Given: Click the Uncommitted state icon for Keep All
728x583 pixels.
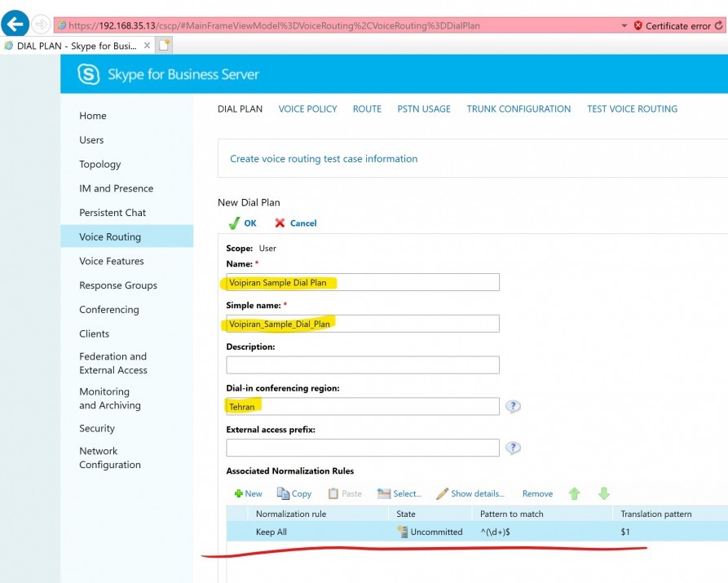Looking at the screenshot, I should tap(402, 532).
